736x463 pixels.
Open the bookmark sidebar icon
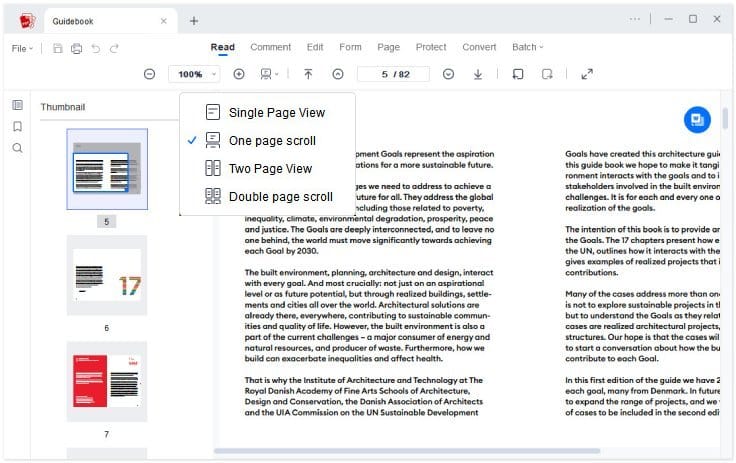17,126
